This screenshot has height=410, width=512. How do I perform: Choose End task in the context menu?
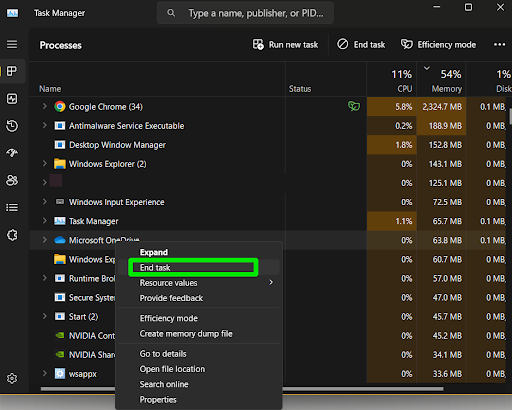199,267
